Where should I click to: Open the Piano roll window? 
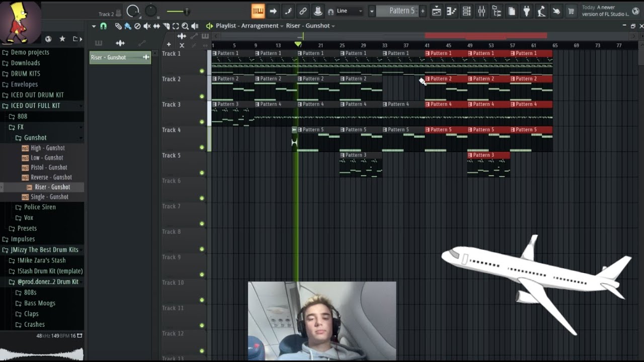click(452, 11)
